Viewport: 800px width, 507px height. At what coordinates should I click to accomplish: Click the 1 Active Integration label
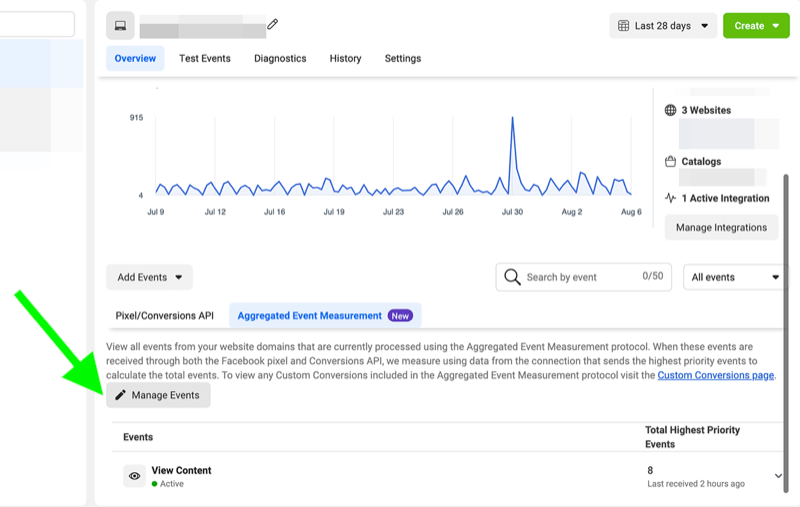pos(725,198)
